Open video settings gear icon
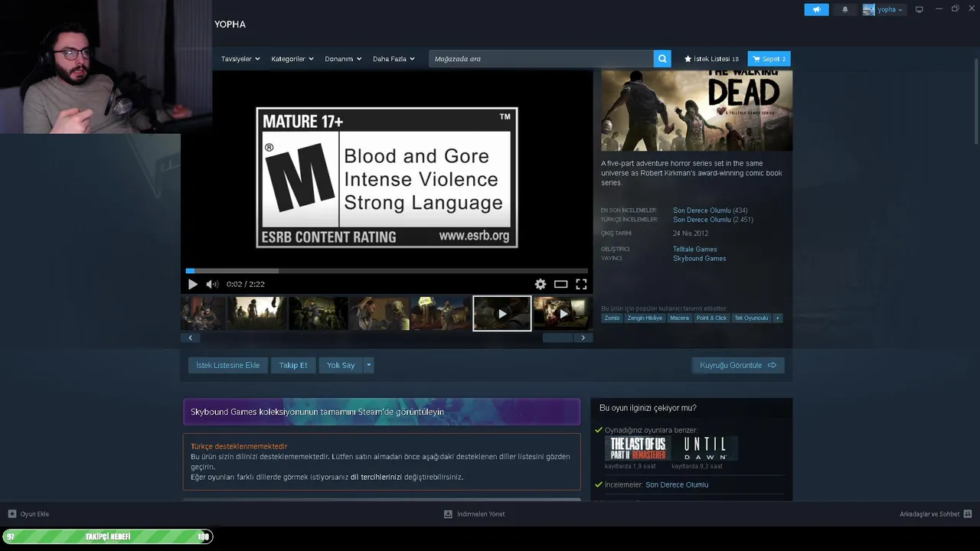Image resolution: width=980 pixels, height=551 pixels. coord(541,284)
